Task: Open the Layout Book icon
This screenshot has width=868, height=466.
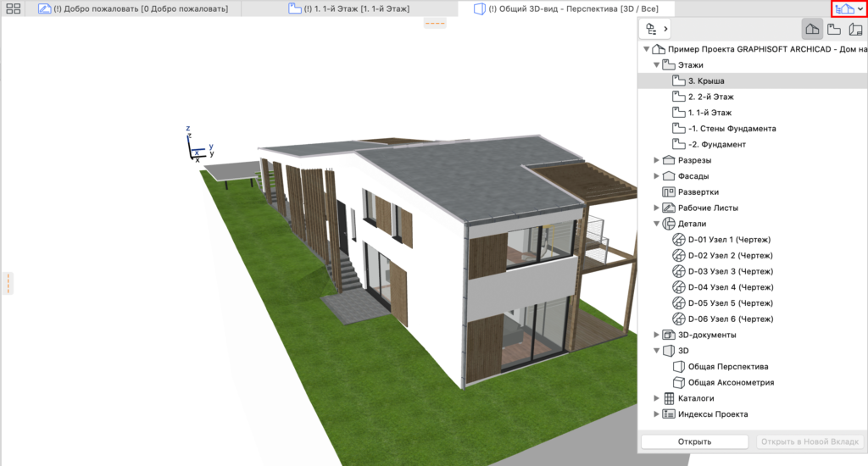Action: coord(855,29)
